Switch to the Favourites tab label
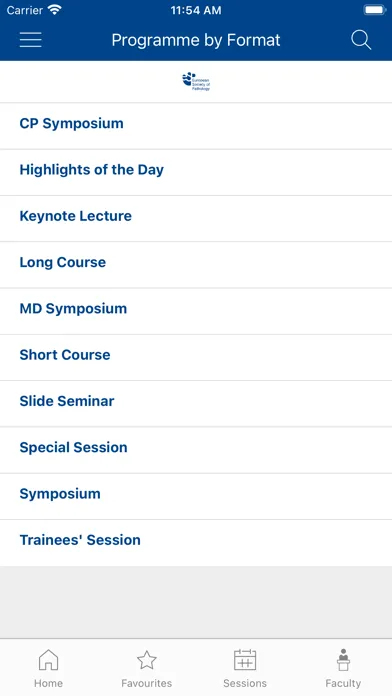This screenshot has height=696, width=392. [147, 683]
